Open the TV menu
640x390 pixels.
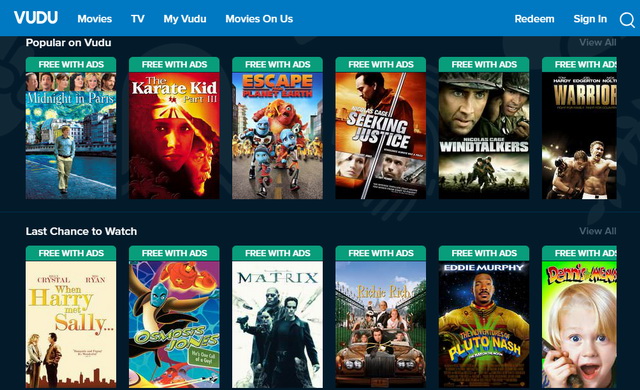(138, 19)
